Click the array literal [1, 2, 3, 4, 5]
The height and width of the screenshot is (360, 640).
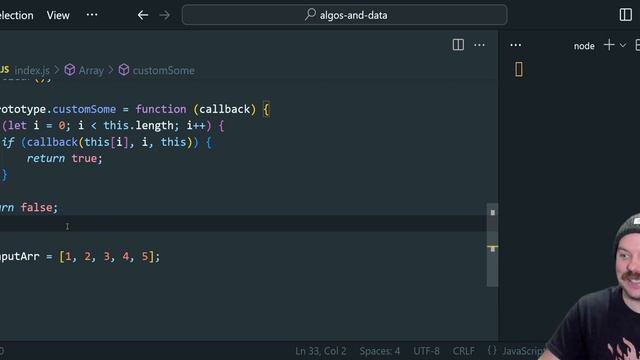click(x=107, y=257)
